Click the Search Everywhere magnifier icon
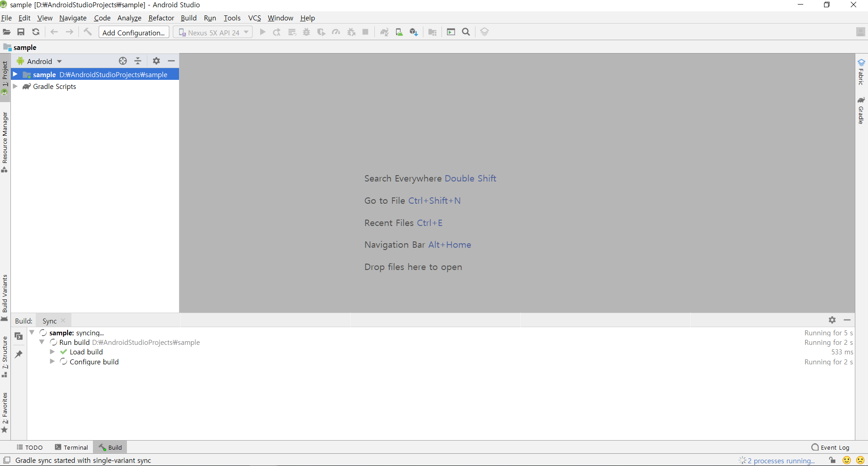Viewport: 868px width, 466px height. [x=466, y=32]
